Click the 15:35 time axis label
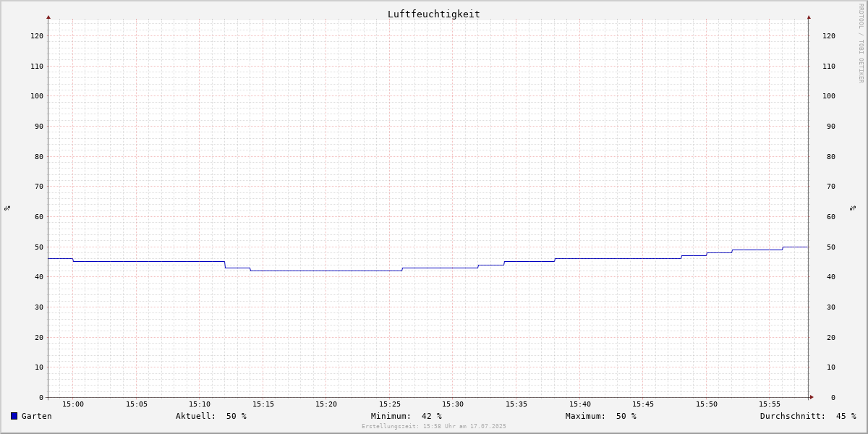This screenshot has width=868, height=434. tap(516, 404)
